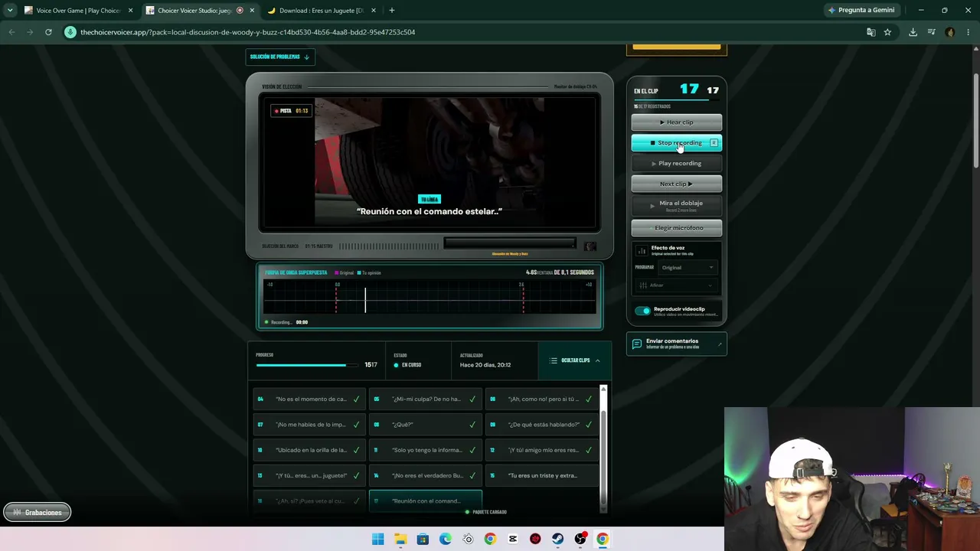Click the address bar URL
This screenshot has height=551, width=980.
coord(247,32)
